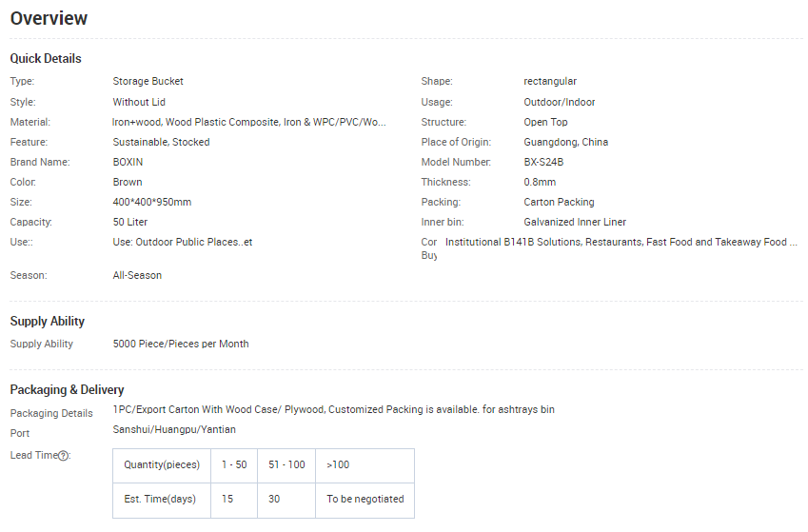Click the Packaging & Delivery heading

tap(67, 389)
